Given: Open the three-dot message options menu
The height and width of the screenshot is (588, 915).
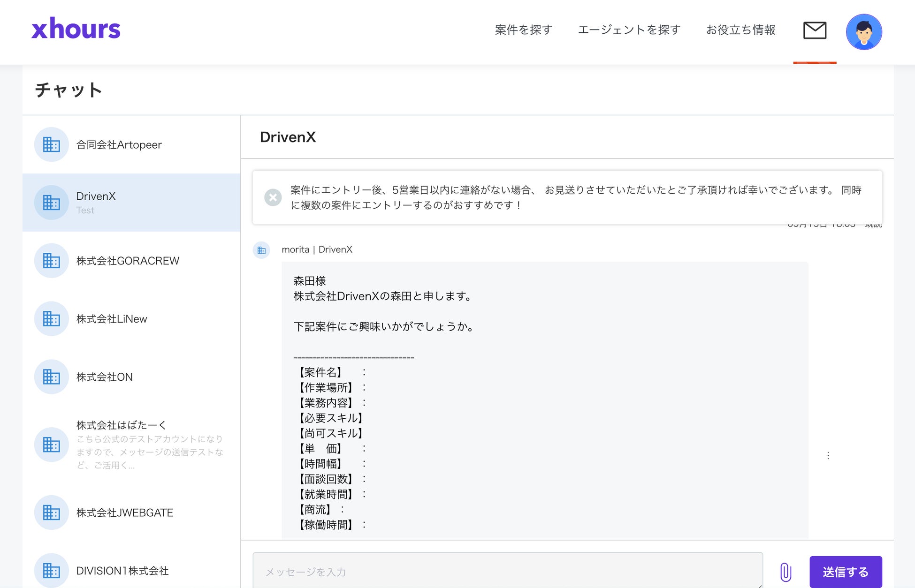Looking at the screenshot, I should pos(828,456).
